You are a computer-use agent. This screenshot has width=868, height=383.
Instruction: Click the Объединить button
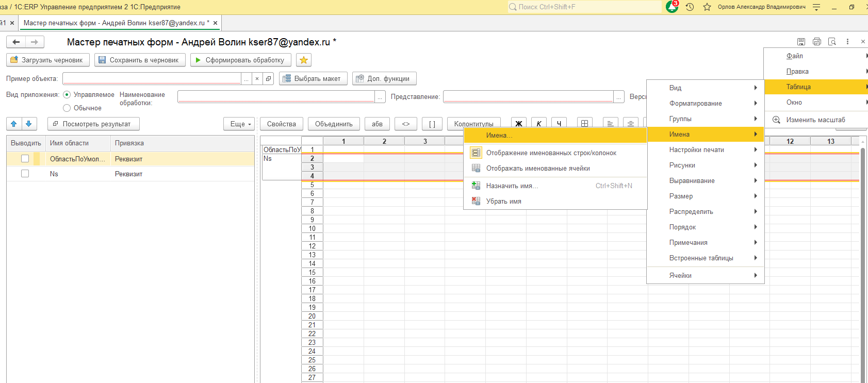coord(334,124)
